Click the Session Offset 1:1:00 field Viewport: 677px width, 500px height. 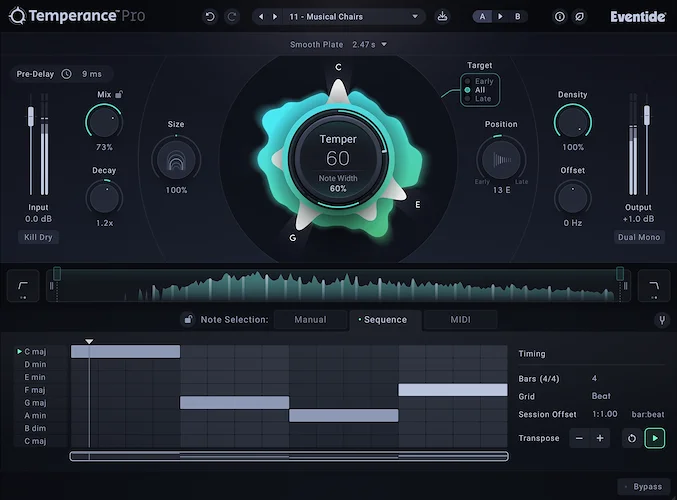coord(604,414)
